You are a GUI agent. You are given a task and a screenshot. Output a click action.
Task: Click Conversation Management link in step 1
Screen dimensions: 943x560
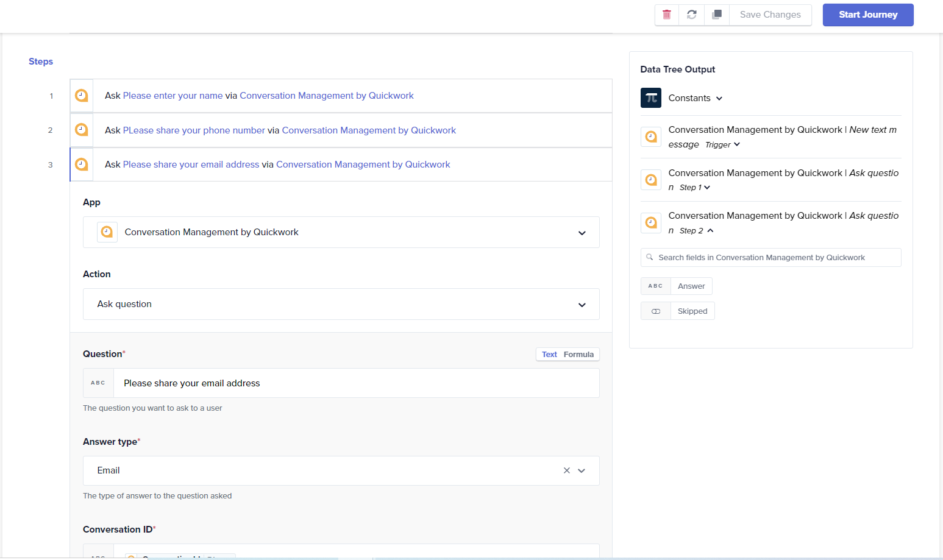[327, 96]
